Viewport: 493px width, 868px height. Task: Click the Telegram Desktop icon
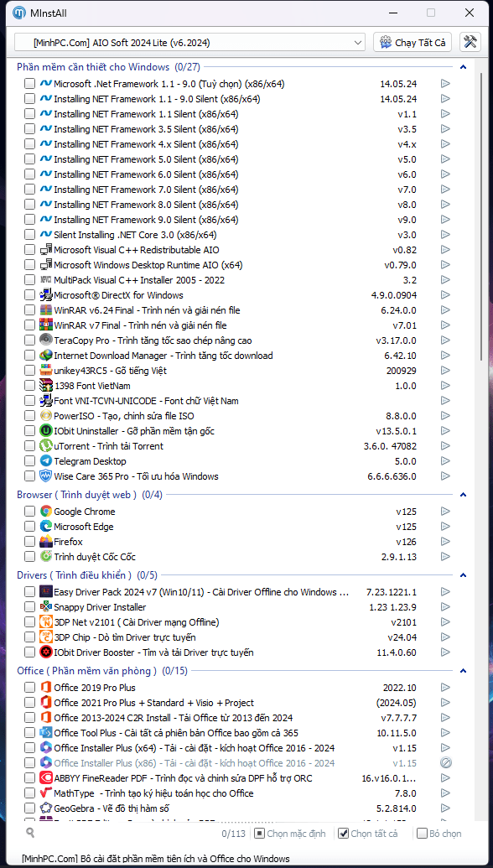pyautogui.click(x=46, y=461)
